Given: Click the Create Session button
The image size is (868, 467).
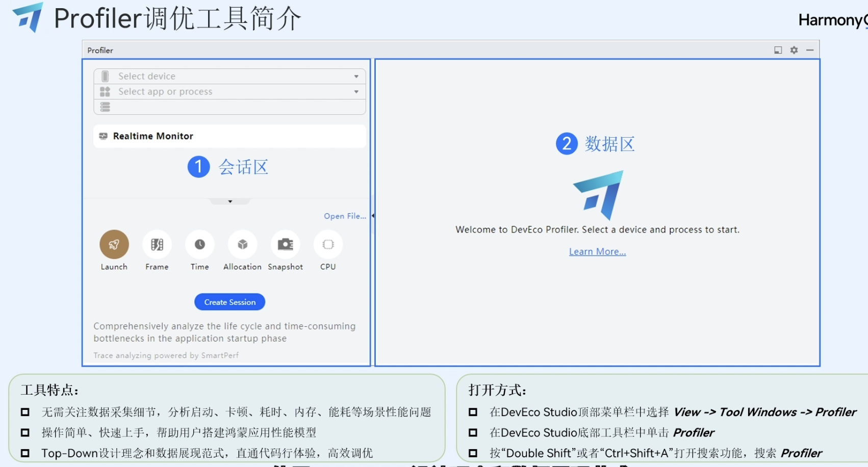Looking at the screenshot, I should click(229, 302).
